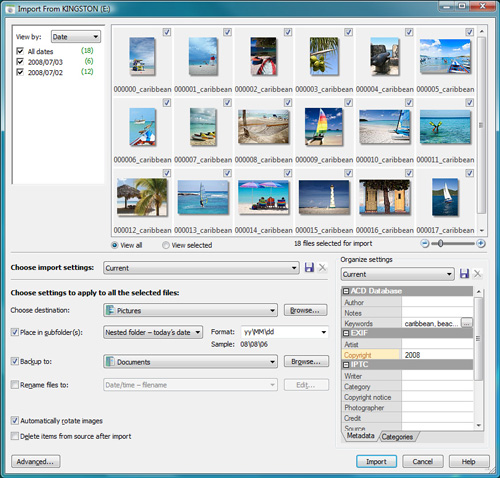500x478 pixels.
Task: Click the metadata panel scroll down arrow
Action: click(x=479, y=425)
